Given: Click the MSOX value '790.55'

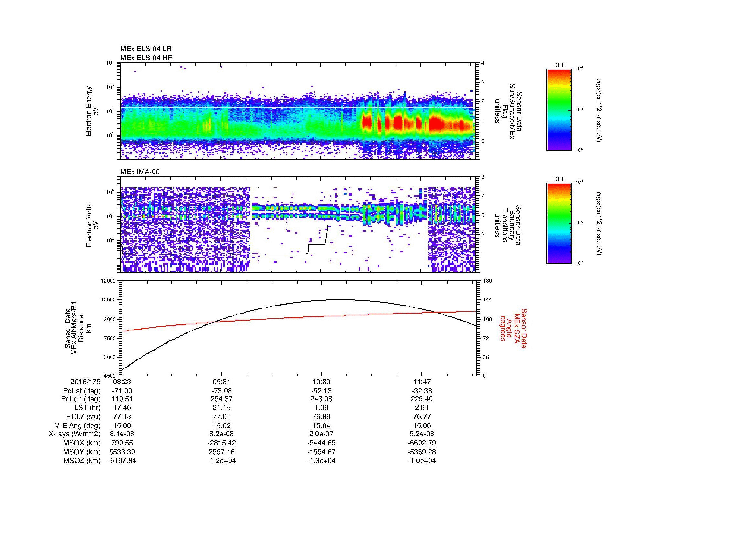Looking at the screenshot, I should 122,443.
